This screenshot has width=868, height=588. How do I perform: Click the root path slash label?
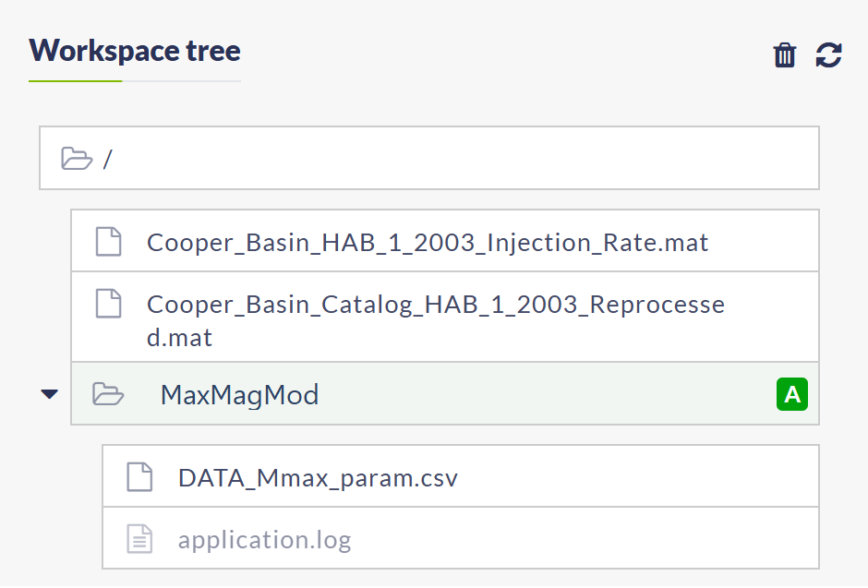(x=107, y=160)
